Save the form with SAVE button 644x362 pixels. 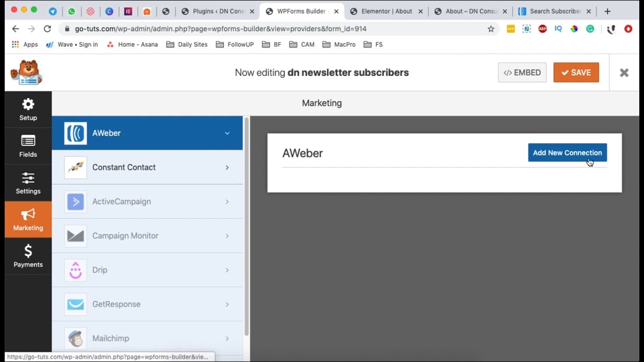(x=576, y=73)
